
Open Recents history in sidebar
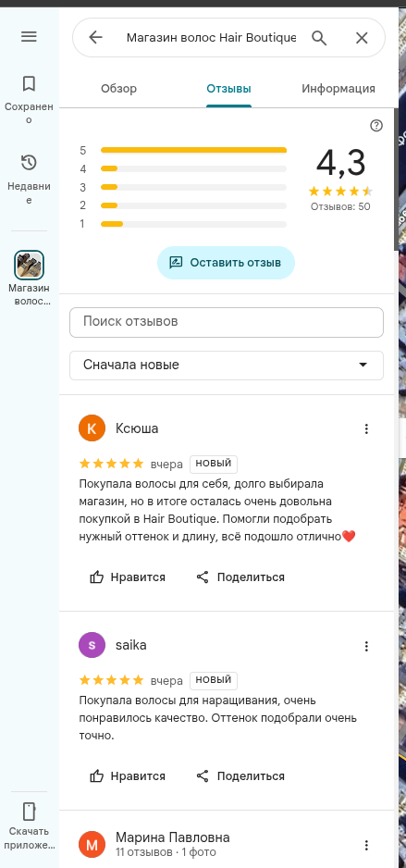point(29,180)
